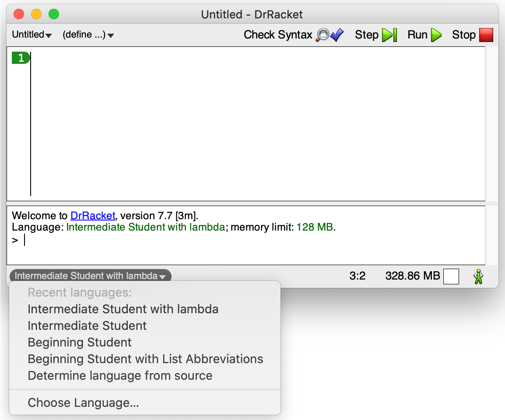Choose Beginning Student with List Abbreviations
The image size is (505, 420).
(x=145, y=359)
